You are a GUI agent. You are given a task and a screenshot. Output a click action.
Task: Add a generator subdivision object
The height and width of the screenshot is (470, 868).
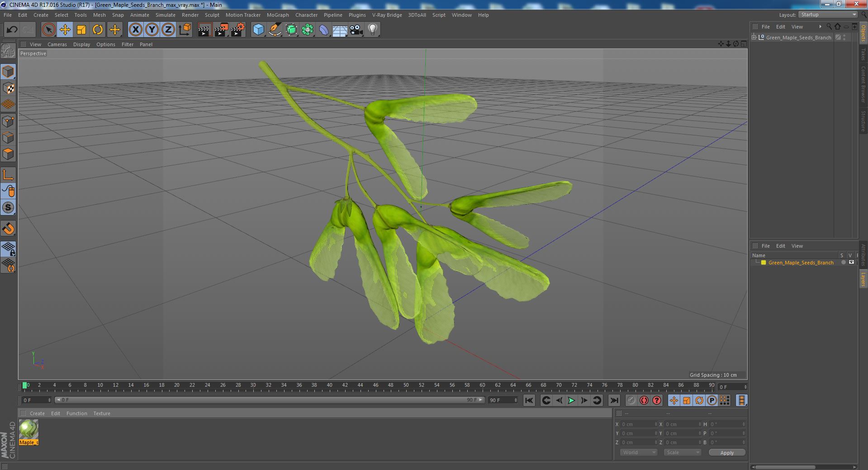291,30
